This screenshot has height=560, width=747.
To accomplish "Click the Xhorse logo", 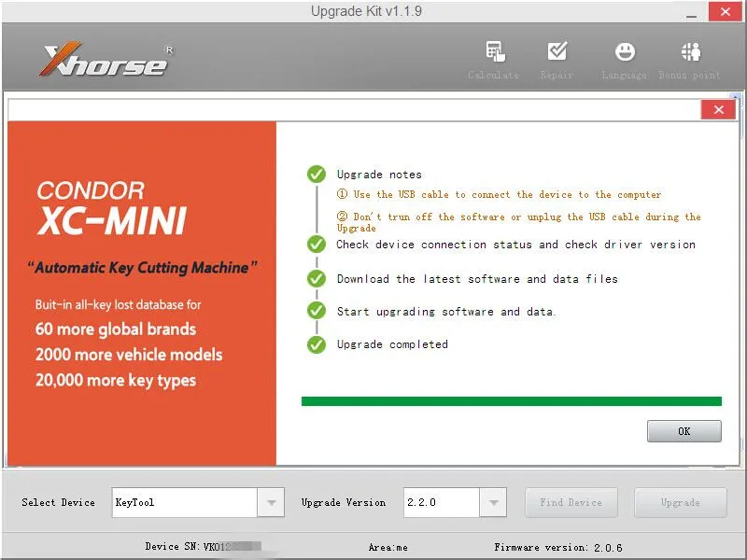I will click(x=106, y=60).
